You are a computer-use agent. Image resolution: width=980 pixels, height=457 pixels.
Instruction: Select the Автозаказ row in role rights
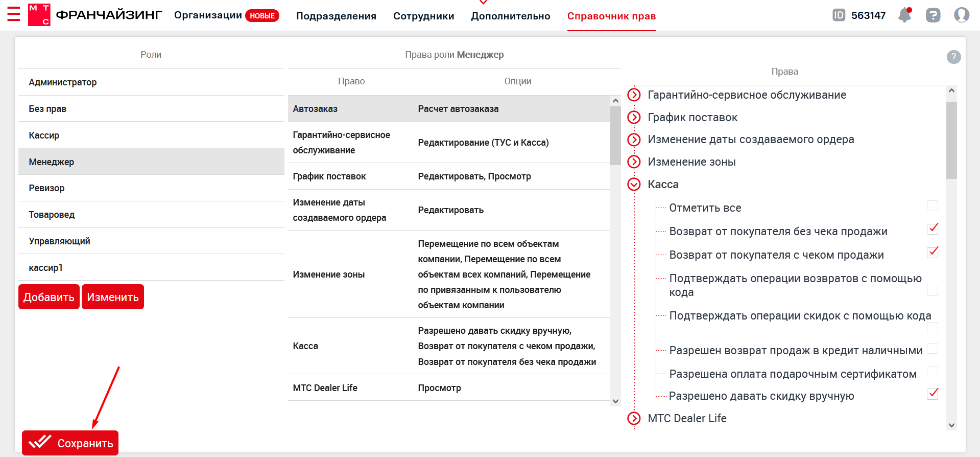pyautogui.click(x=449, y=109)
